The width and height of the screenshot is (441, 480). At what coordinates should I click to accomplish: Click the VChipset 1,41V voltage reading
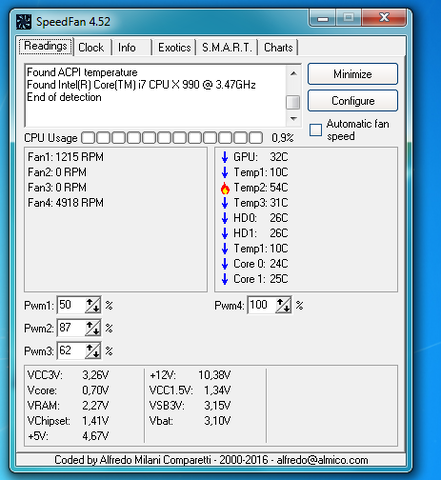[x=68, y=421]
